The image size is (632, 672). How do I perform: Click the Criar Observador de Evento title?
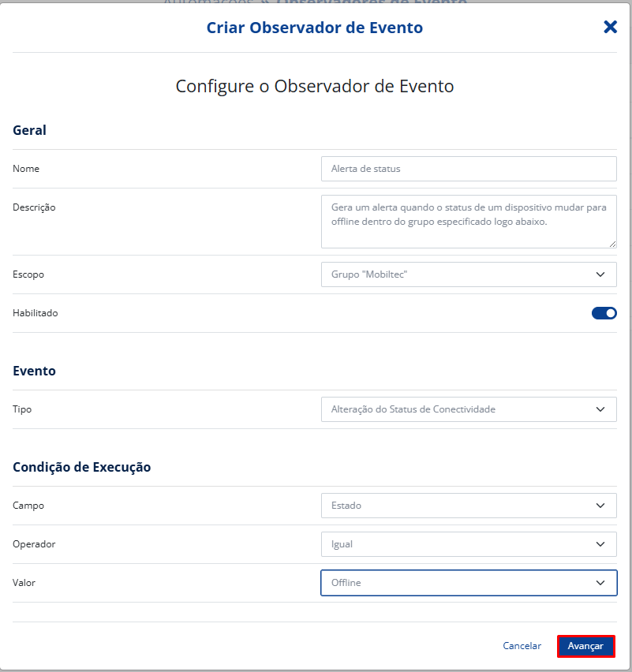click(314, 28)
